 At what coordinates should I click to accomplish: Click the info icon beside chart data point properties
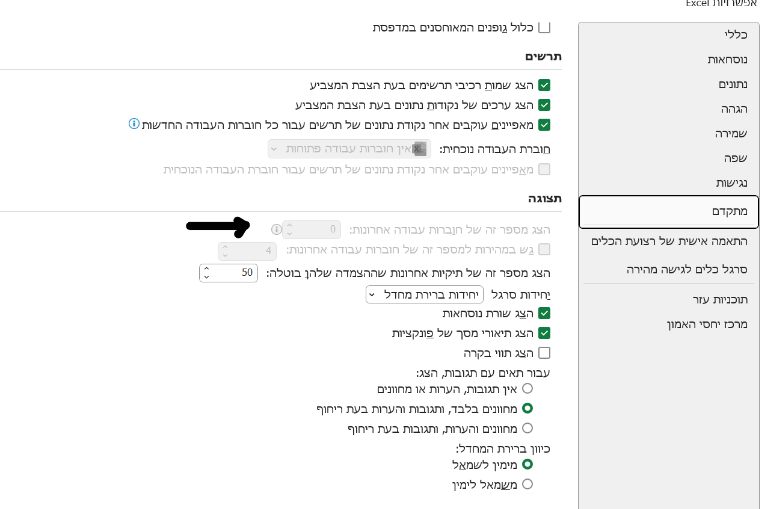pyautogui.click(x=134, y=124)
